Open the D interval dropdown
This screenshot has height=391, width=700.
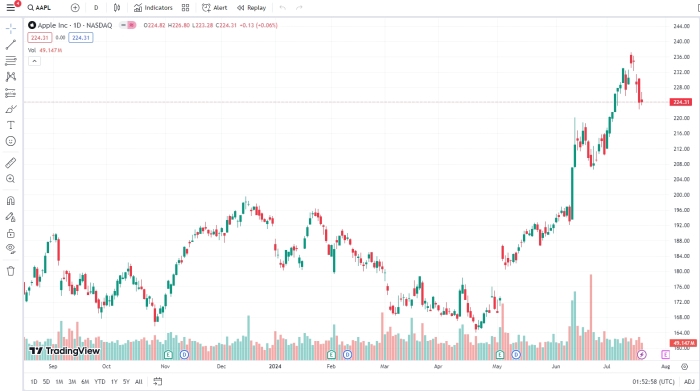coord(96,8)
